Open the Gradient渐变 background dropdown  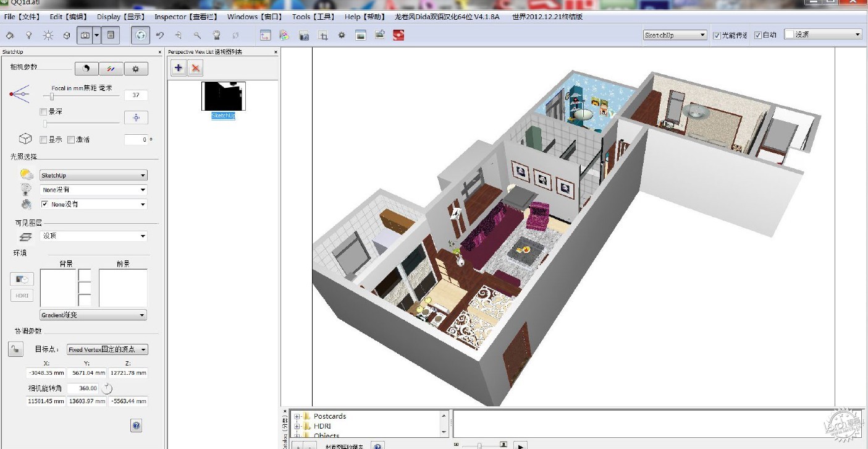93,315
